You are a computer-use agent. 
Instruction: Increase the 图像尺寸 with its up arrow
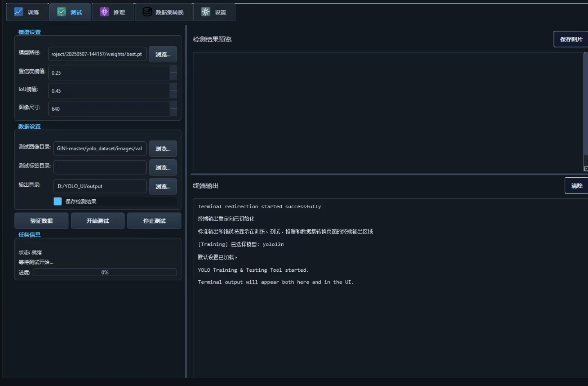pos(173,105)
